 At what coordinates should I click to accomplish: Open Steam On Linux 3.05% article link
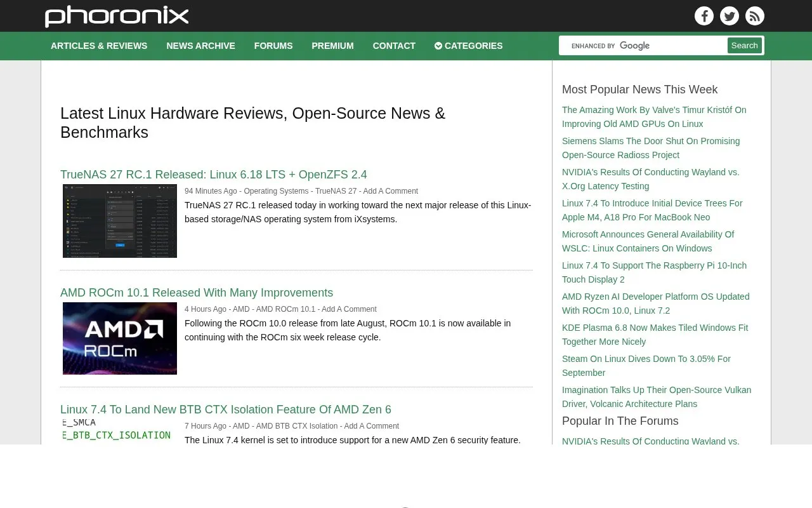646,366
